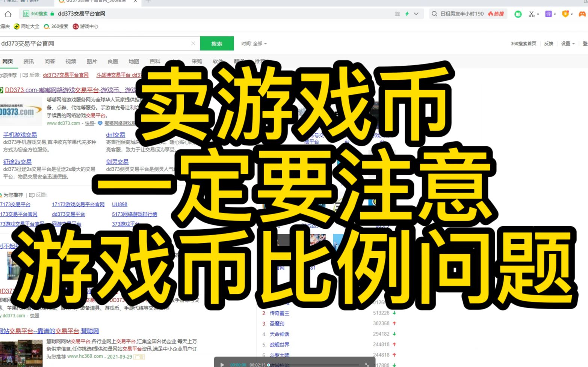Expand the address bar history chevron
The height and width of the screenshot is (367, 588).
(416, 14)
